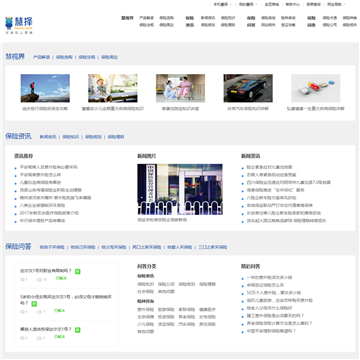This screenshot has width=360, height=360.
Task: Open 保险理财 beside 保险资讯 section title
Action: pos(116,137)
